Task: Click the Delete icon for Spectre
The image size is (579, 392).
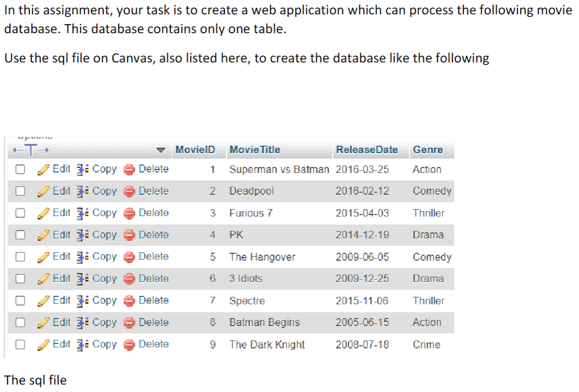Action: 129,300
